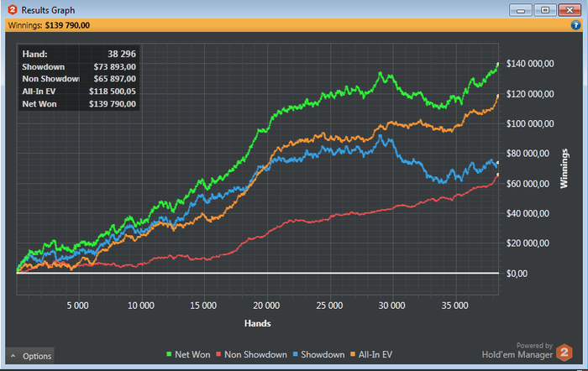This screenshot has height=371, width=588.
Task: Toggle the Non Showdown legend entry
Action: (x=251, y=354)
